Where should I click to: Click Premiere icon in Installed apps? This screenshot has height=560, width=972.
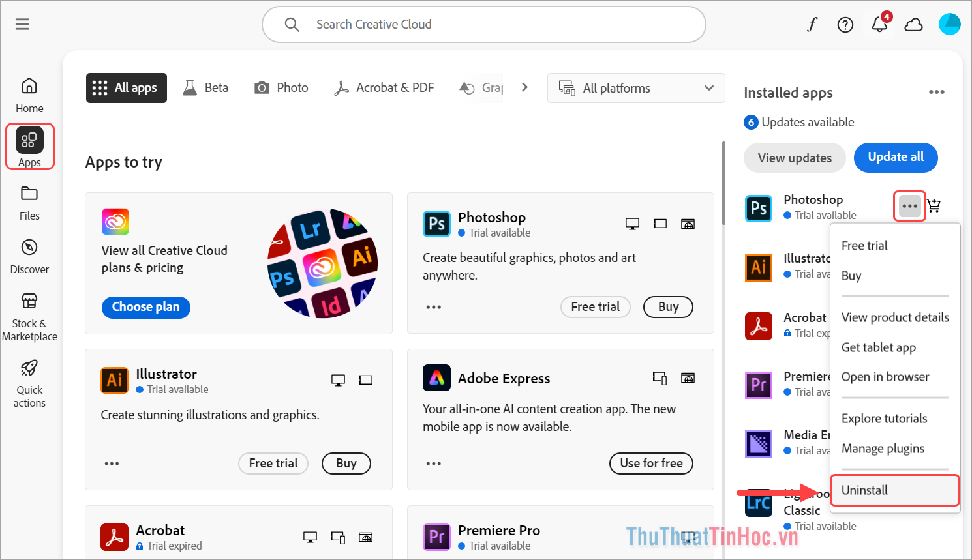[759, 384]
